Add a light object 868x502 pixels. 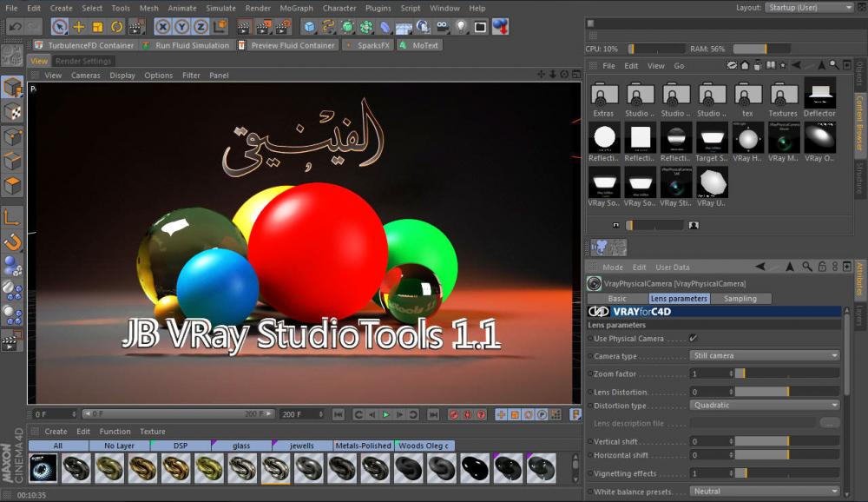tap(461, 27)
